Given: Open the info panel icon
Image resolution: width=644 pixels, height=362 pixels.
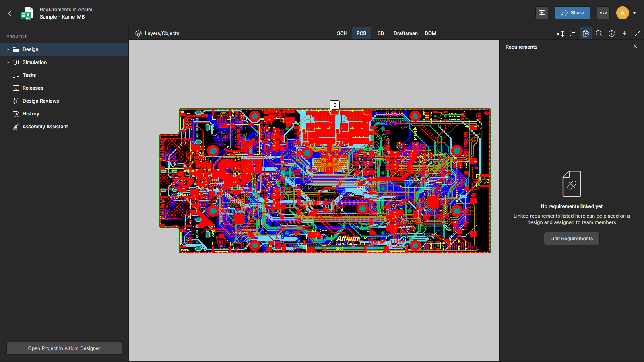Looking at the screenshot, I should tap(611, 33).
